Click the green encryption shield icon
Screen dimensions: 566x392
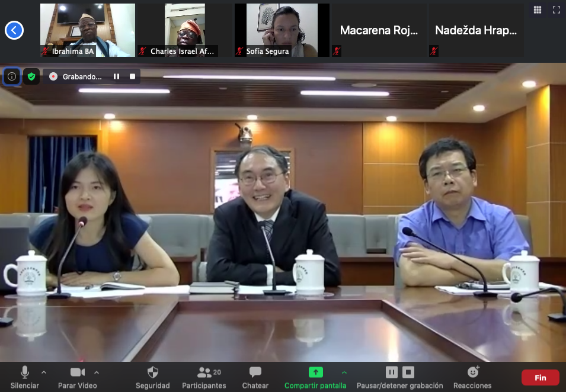31,76
